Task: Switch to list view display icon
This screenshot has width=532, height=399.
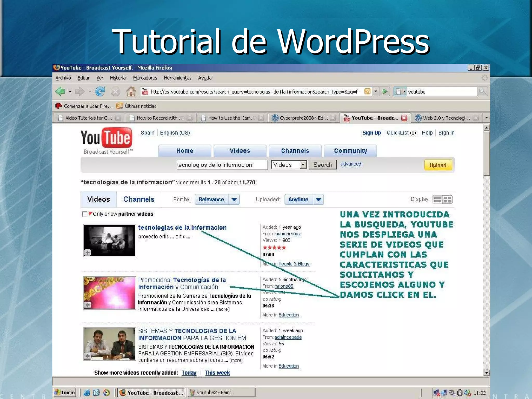Action: (x=437, y=199)
